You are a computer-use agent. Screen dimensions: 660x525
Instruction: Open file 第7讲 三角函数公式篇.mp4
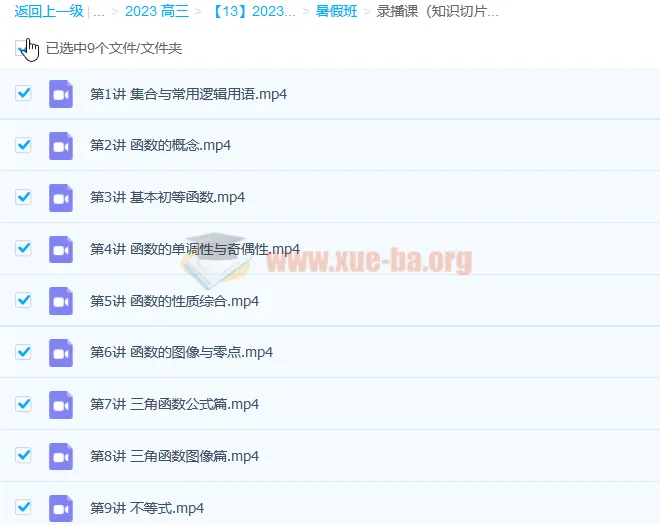tap(174, 404)
